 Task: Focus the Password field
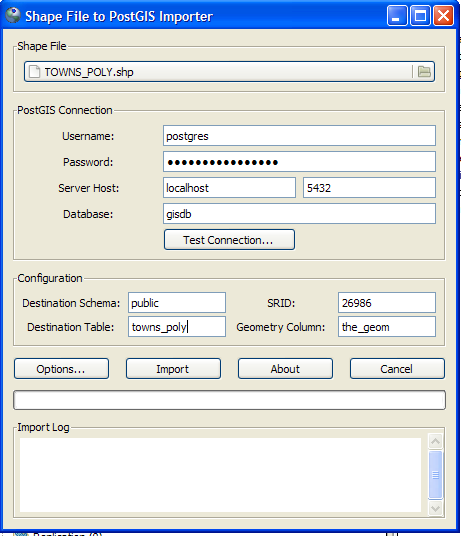(299, 162)
